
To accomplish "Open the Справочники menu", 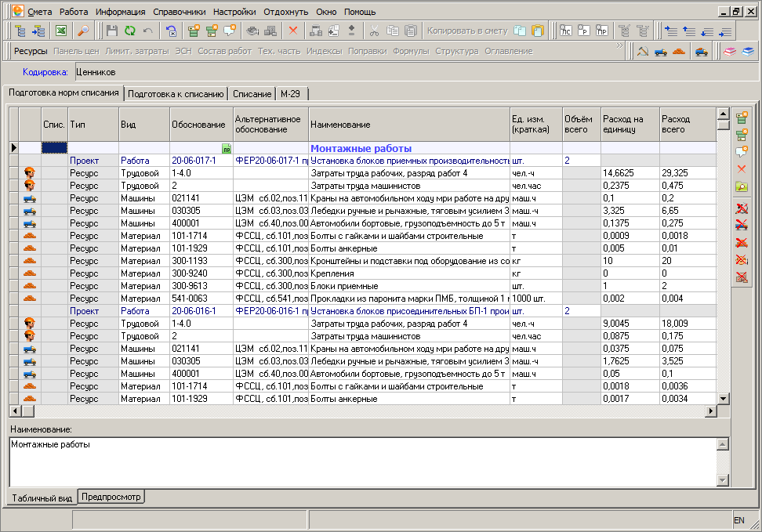I will pyautogui.click(x=179, y=12).
